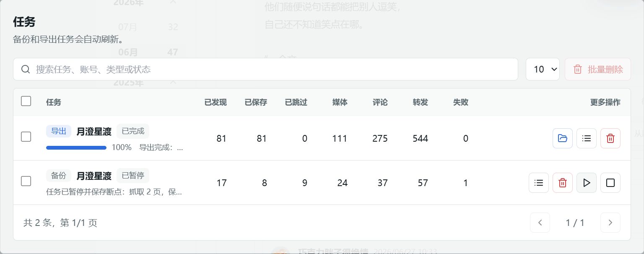Show the details list for the 导出 task
The height and width of the screenshot is (254, 644).
click(x=587, y=138)
